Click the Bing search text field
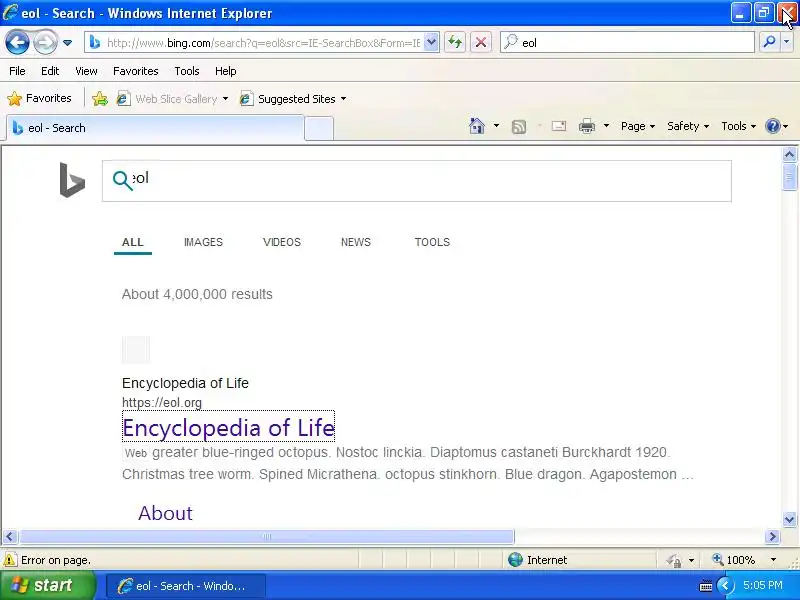Screen dimensions: 800x600 416,181
